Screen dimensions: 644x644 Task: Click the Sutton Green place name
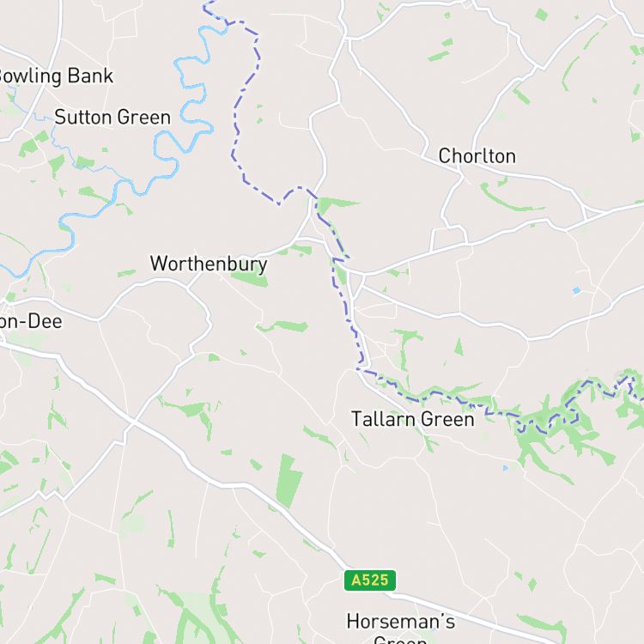[x=112, y=118]
